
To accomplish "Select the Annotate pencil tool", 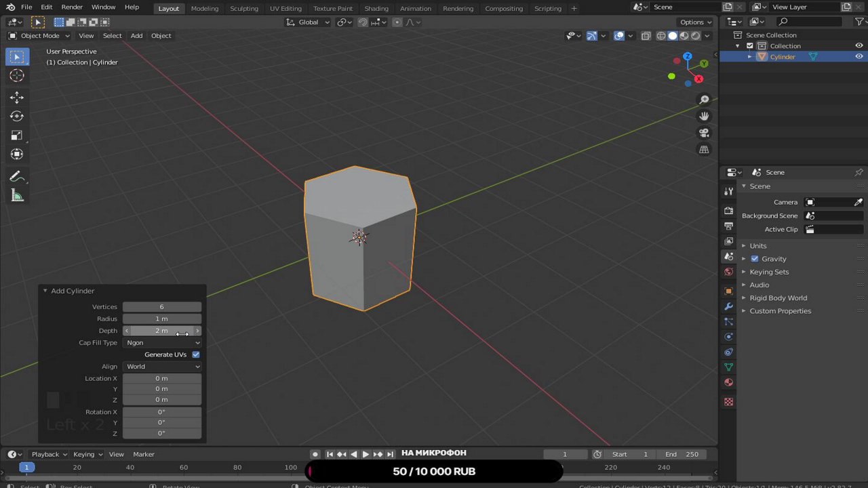I will (x=17, y=177).
